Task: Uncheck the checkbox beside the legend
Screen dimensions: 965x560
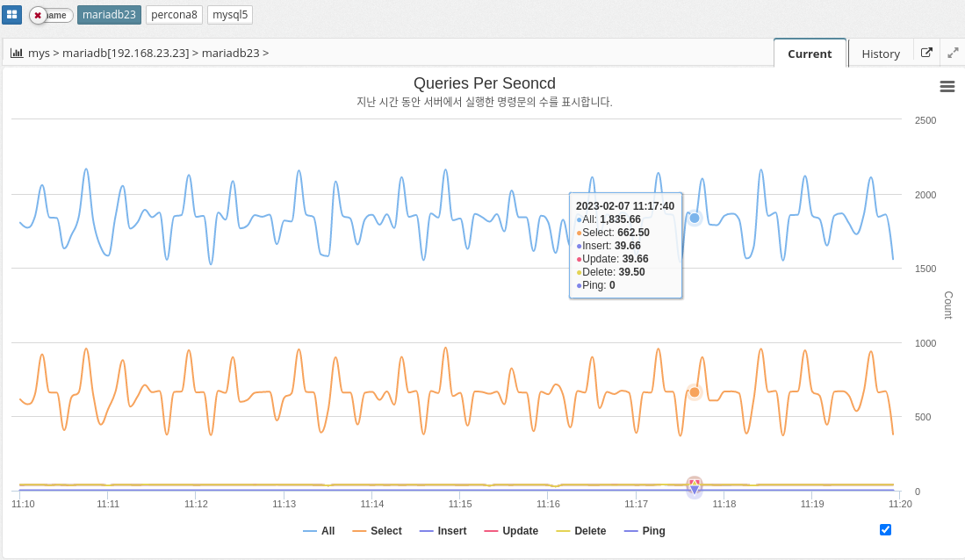Action: pyautogui.click(x=885, y=529)
